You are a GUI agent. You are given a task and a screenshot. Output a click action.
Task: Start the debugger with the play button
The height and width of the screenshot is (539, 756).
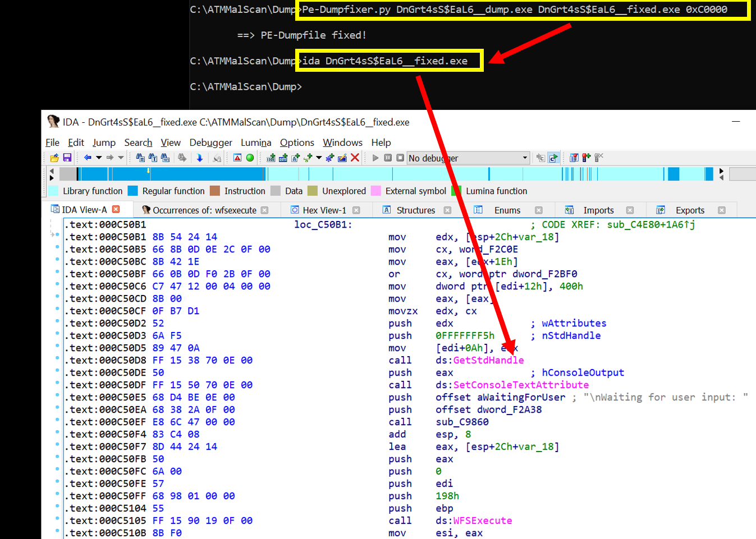(x=375, y=158)
